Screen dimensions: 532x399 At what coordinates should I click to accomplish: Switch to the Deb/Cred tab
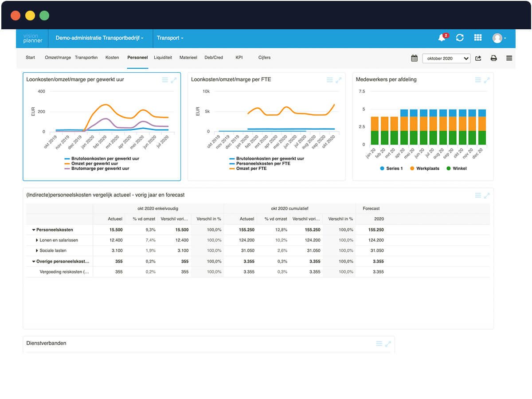coord(214,58)
